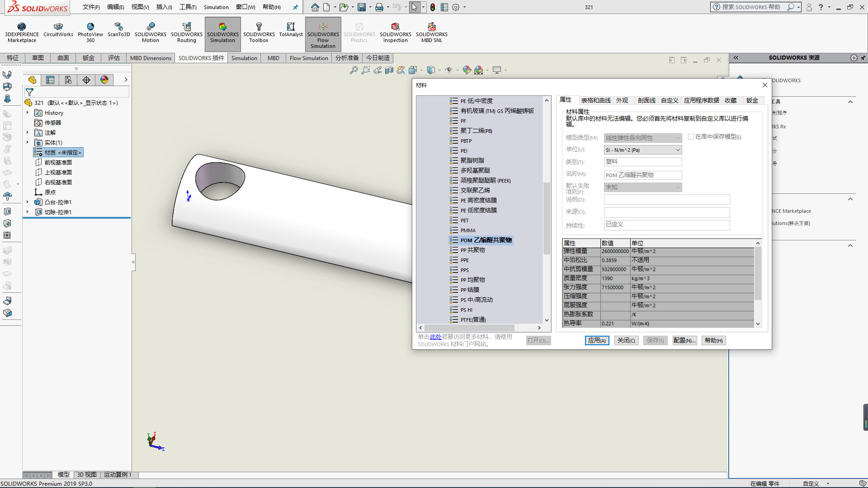Click the 配置(N)... button
The width and height of the screenshot is (868, 488).
(x=684, y=340)
